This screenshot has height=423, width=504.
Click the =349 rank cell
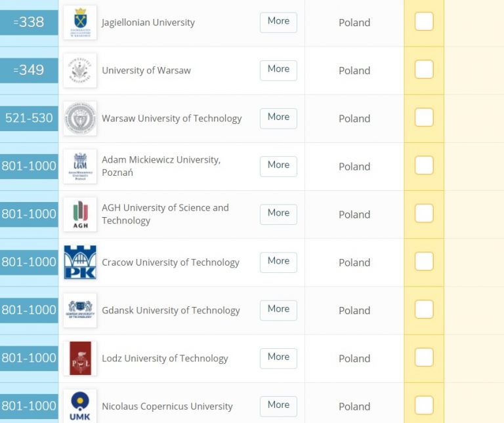coord(29,70)
